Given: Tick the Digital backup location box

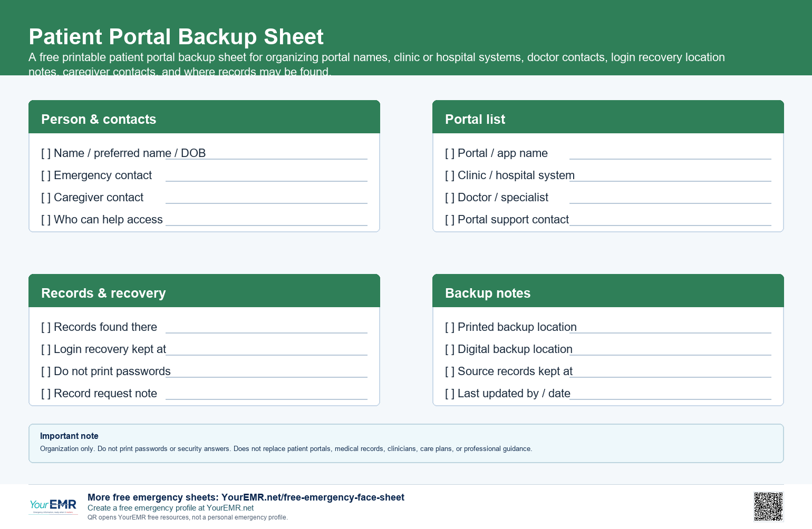Looking at the screenshot, I should (x=450, y=349).
